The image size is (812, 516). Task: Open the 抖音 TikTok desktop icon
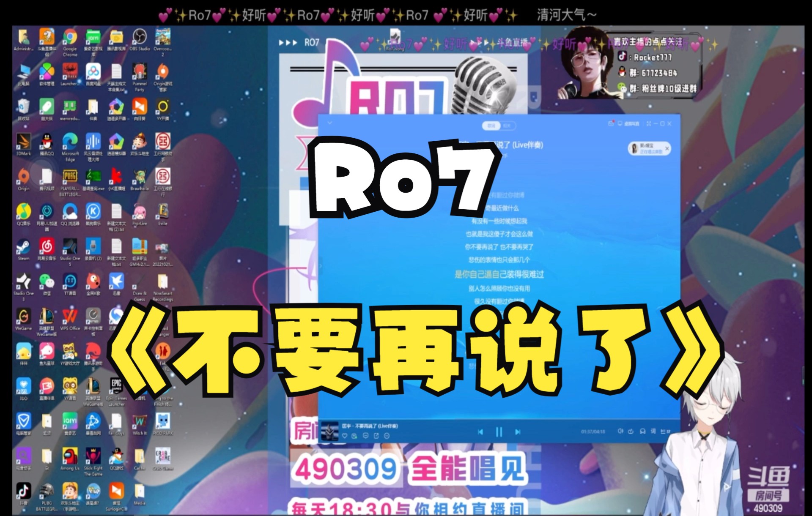point(24,494)
